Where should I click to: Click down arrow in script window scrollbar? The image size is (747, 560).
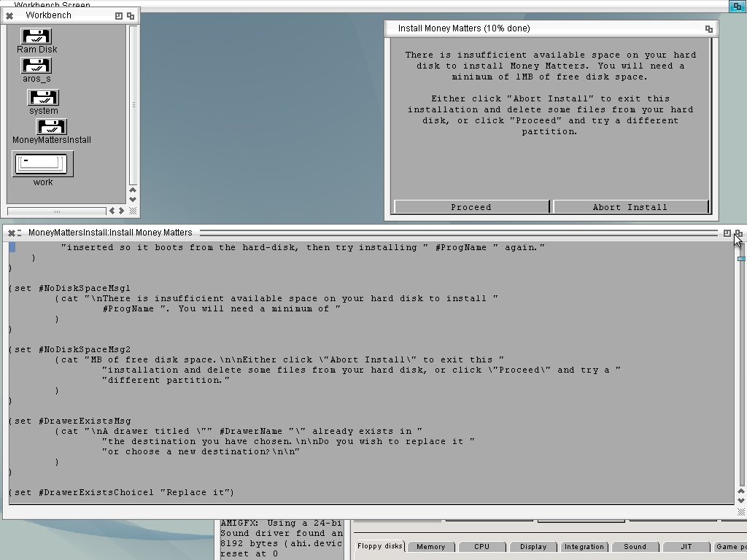pyautogui.click(x=741, y=500)
